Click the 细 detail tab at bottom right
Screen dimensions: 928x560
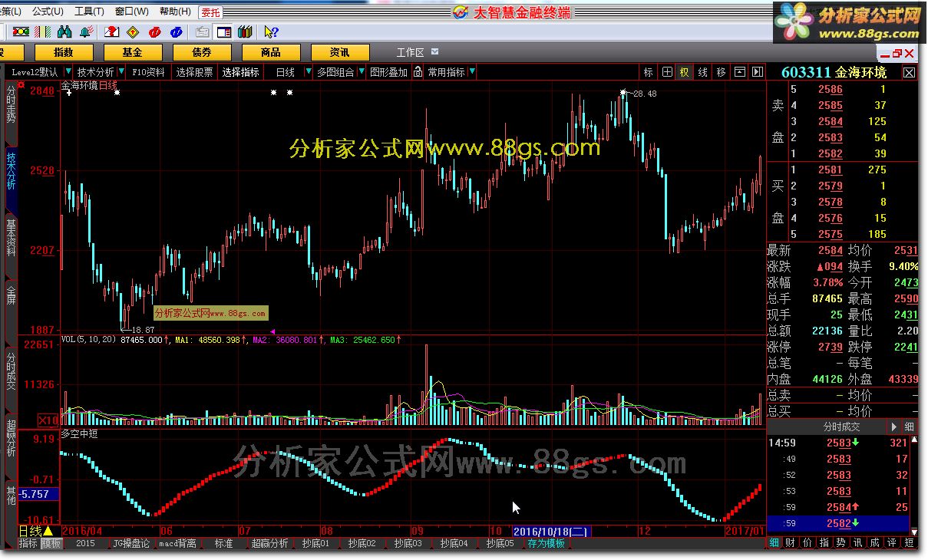774,543
